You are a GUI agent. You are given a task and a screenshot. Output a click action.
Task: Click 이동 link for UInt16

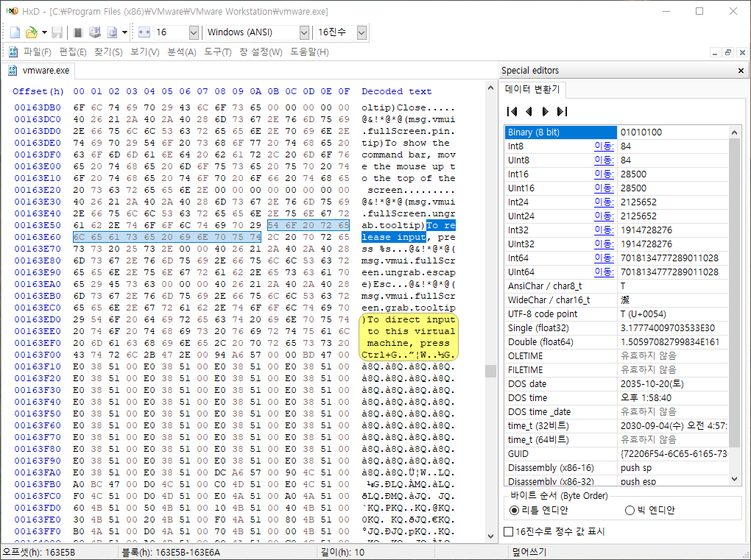pos(604,188)
